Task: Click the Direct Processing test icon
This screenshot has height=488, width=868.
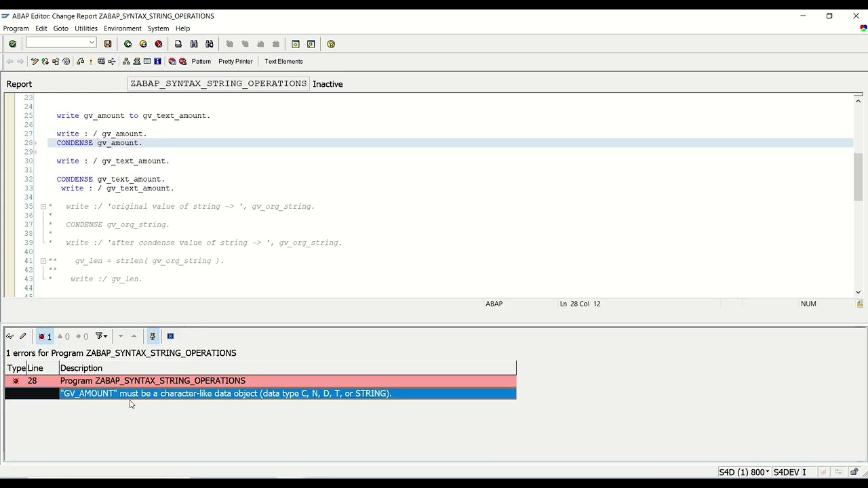Action: (x=101, y=62)
